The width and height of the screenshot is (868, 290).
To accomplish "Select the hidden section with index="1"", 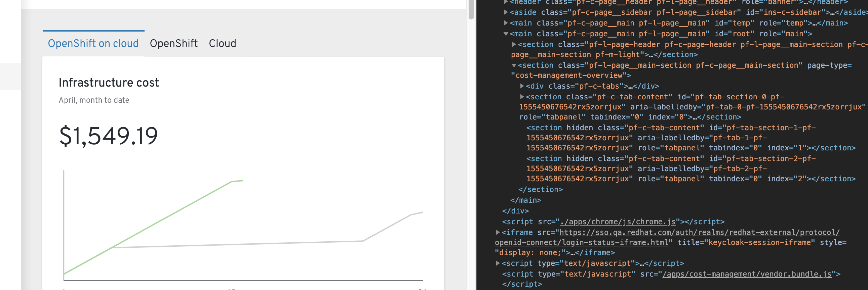I will (691, 138).
